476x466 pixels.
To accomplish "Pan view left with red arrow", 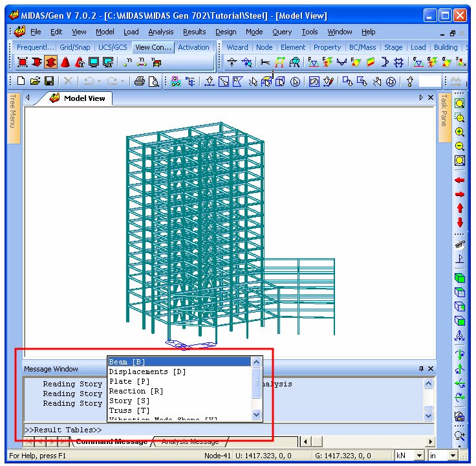I will 460,181.
